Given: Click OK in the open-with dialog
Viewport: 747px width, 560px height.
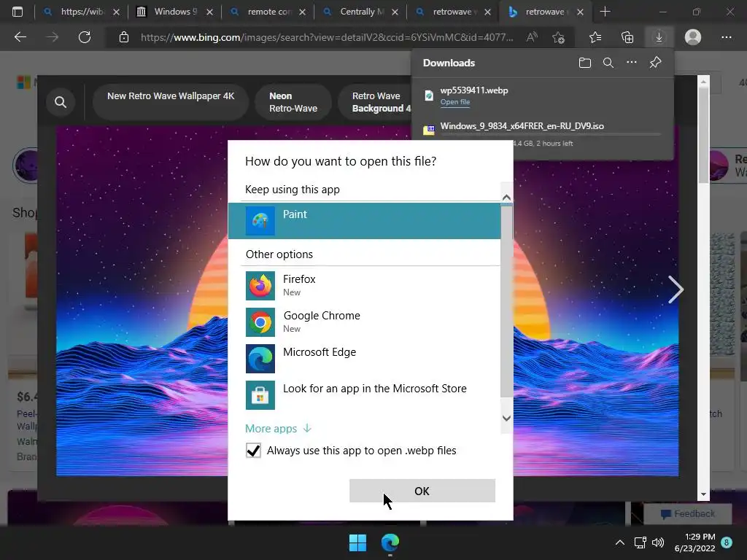Looking at the screenshot, I should click(422, 491).
